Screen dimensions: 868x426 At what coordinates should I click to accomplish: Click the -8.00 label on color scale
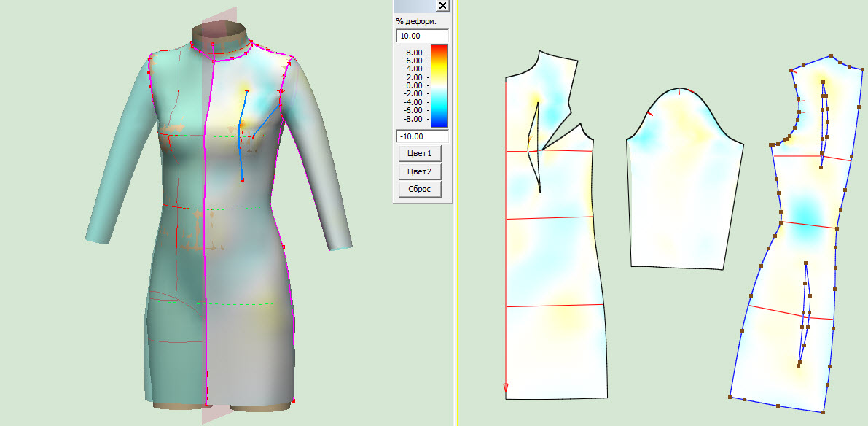pos(413,119)
